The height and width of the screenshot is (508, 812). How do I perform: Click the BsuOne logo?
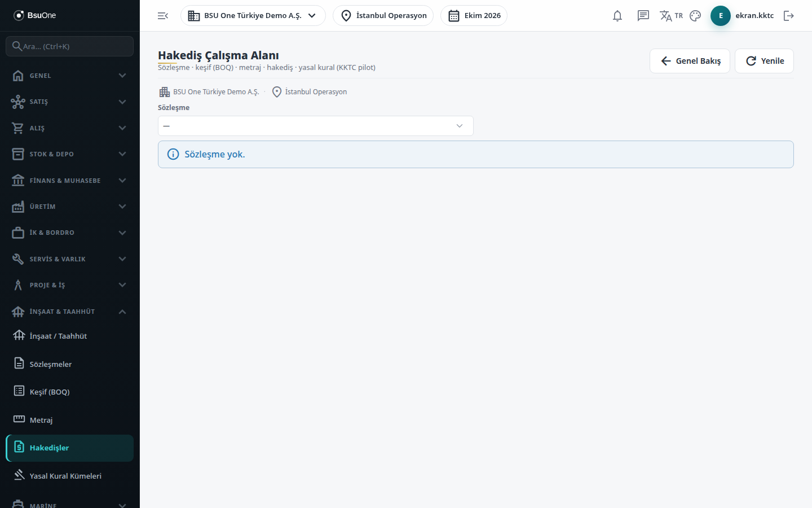[35, 15]
